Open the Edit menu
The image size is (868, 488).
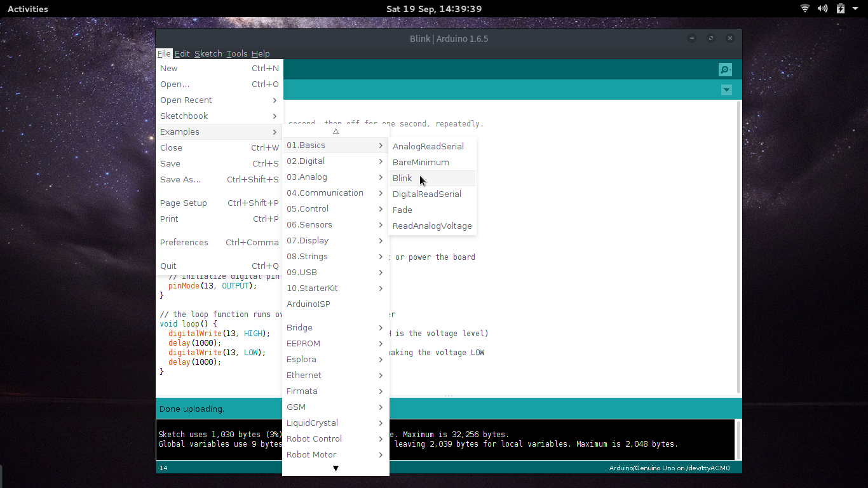182,54
